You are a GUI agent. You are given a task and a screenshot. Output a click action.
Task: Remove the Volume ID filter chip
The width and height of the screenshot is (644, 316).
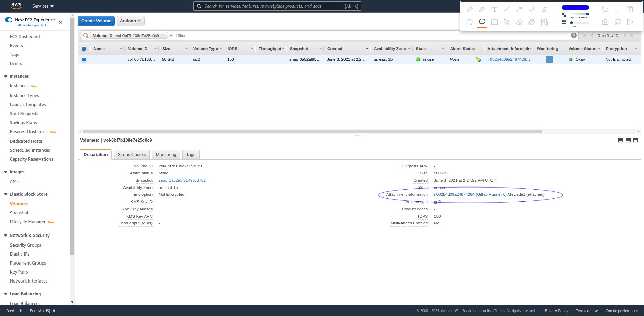(163, 36)
